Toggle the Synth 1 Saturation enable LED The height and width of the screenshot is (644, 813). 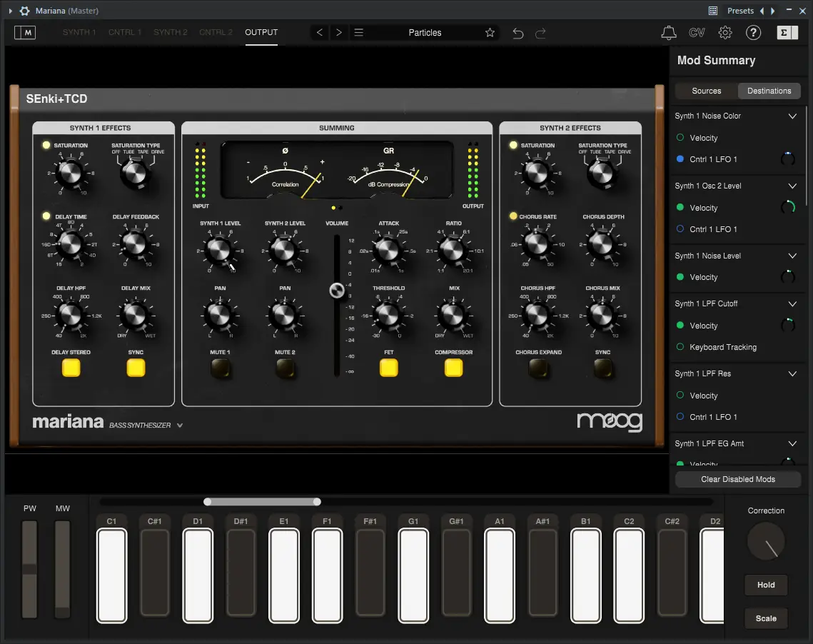pyautogui.click(x=46, y=145)
